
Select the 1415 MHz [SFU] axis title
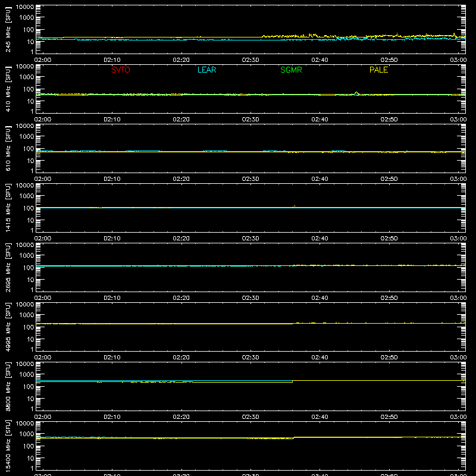click(8, 208)
